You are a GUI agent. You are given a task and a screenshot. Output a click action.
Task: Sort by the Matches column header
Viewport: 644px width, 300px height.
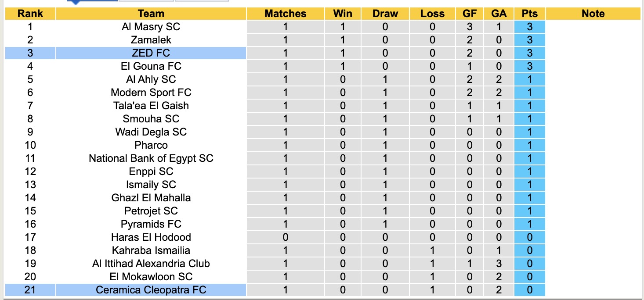(x=285, y=14)
